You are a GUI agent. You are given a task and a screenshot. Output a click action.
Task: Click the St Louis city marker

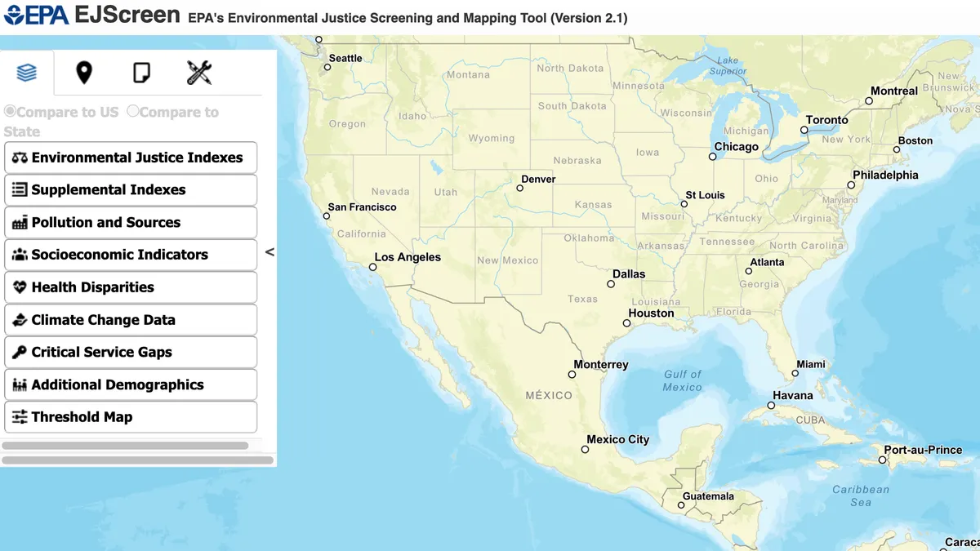(684, 205)
